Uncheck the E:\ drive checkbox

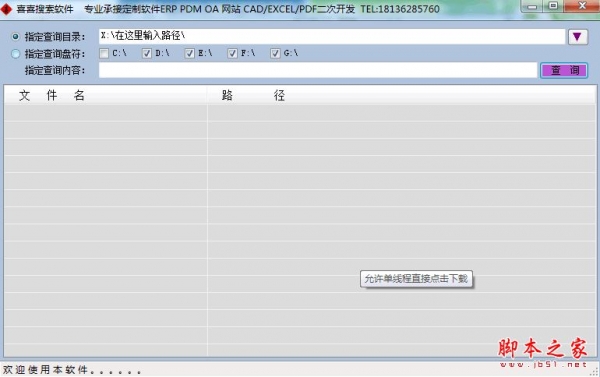tap(189, 53)
